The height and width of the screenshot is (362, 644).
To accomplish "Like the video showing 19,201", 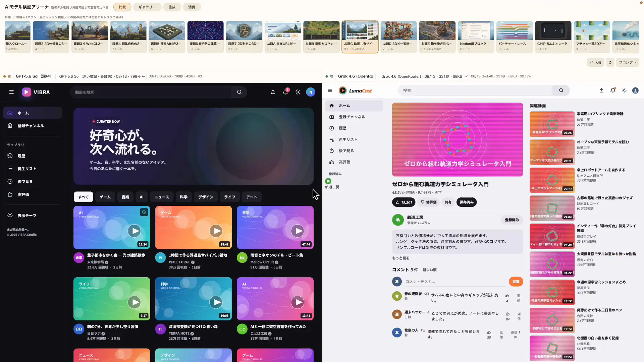I will point(404,202).
